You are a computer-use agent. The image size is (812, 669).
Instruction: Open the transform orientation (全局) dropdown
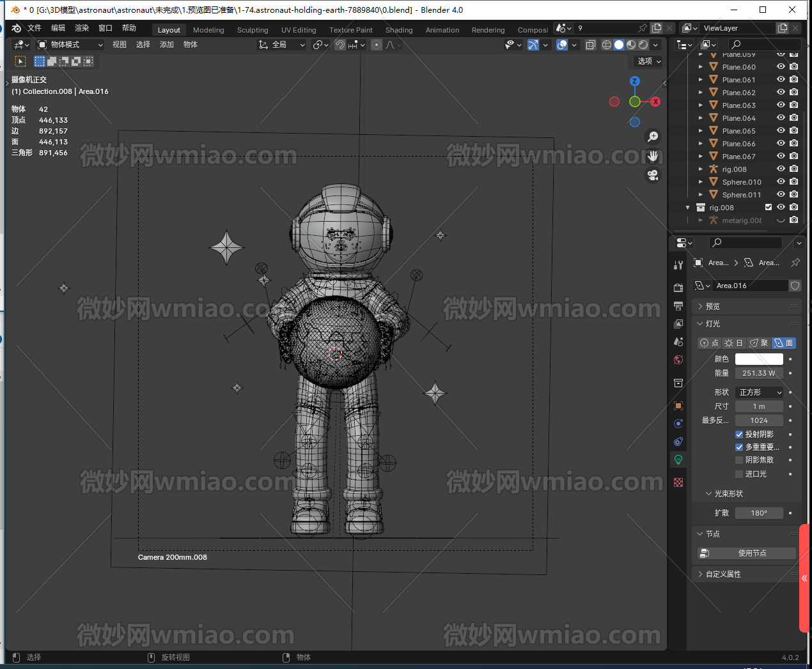(x=281, y=45)
